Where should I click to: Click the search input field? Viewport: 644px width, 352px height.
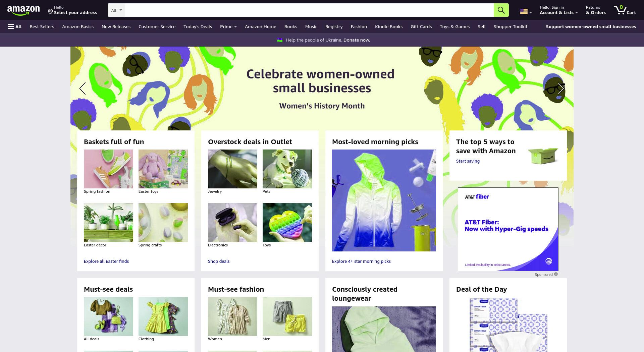tap(309, 10)
